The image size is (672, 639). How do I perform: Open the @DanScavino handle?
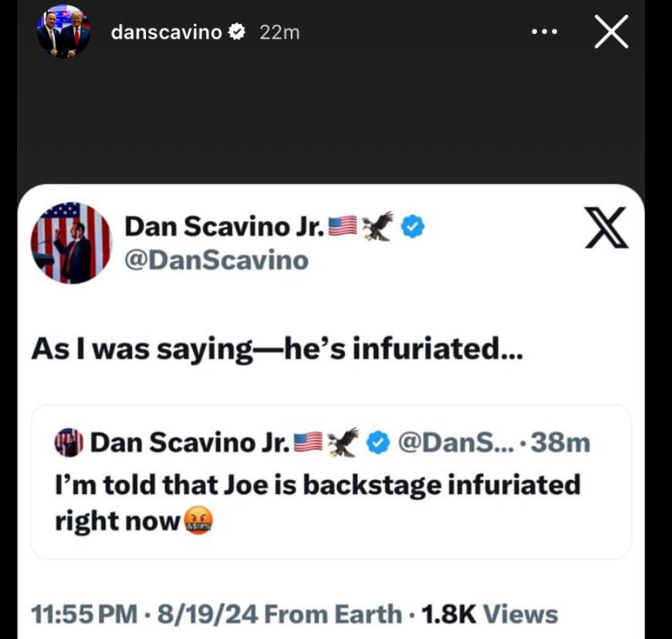click(216, 261)
